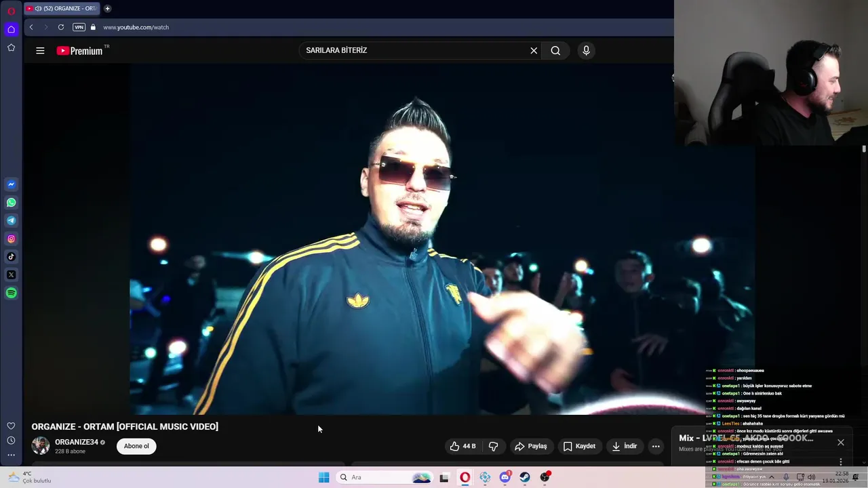Viewport: 868px width, 488px height.
Task: Open Steam from the taskbar
Action: point(525,477)
